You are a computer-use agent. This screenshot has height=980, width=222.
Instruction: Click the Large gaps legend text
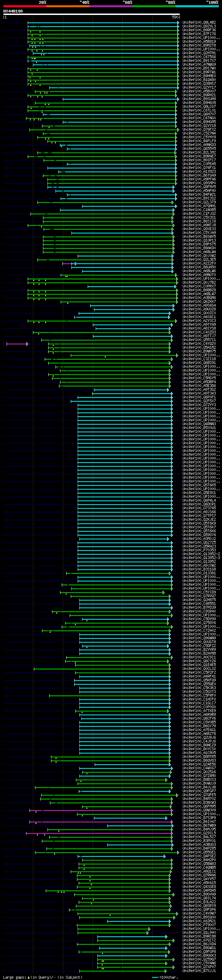43,977
